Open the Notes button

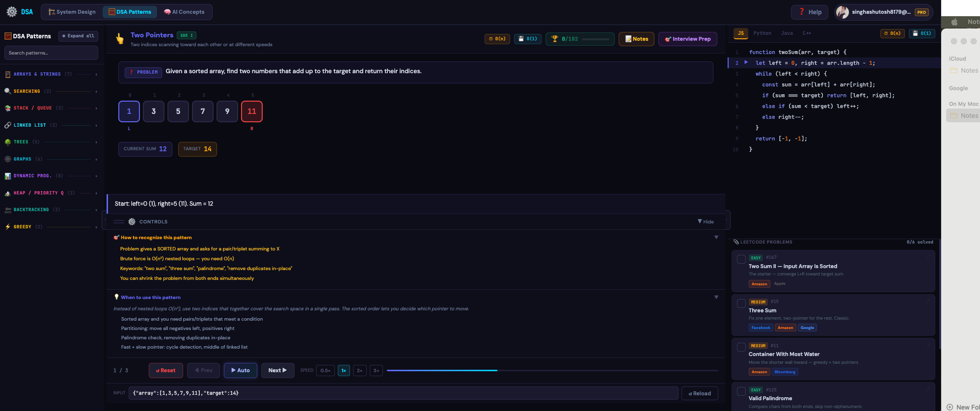(636, 39)
